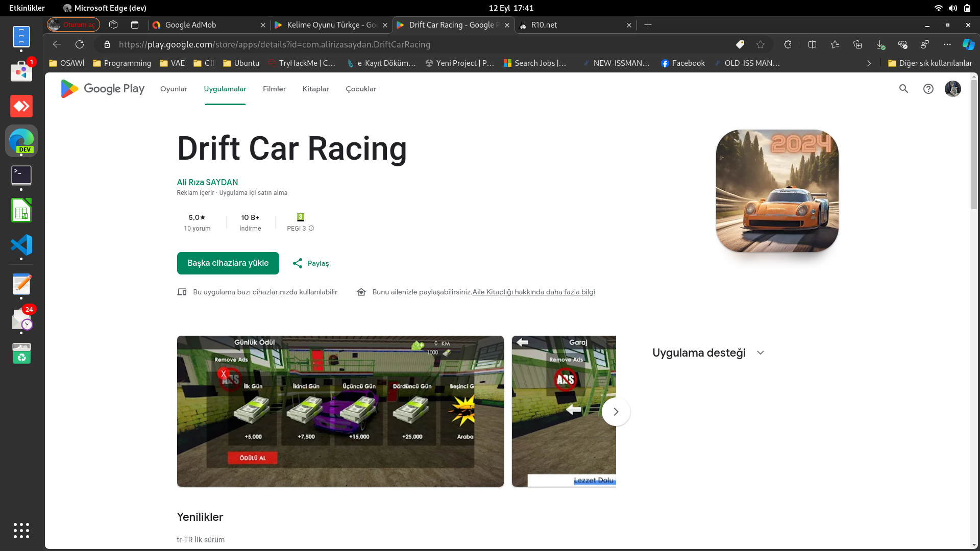980x551 pixels.
Task: Open the first Günlük Ödül screenshot
Action: [340, 411]
